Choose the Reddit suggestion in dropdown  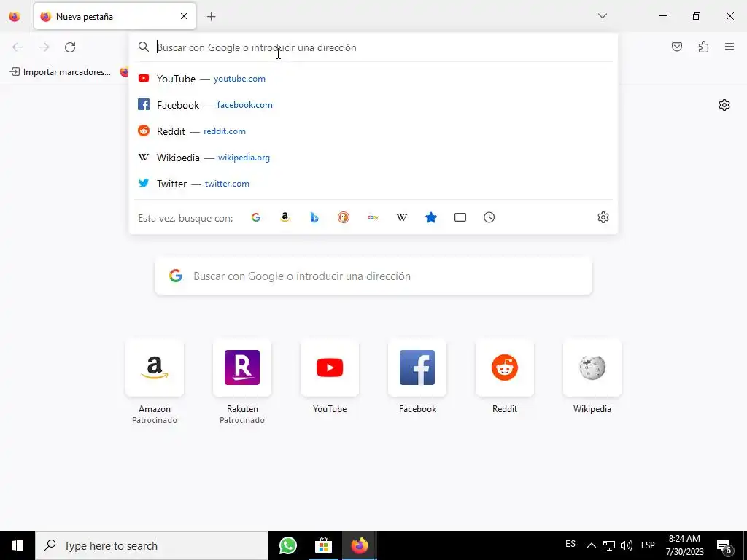coord(373,131)
